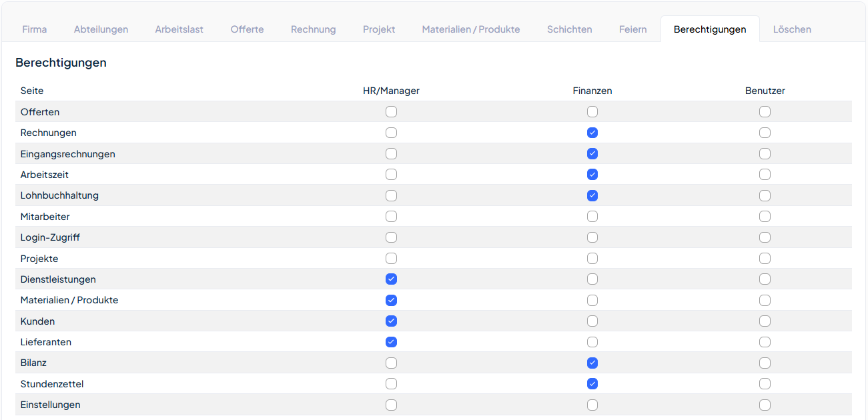Viewport: 868px width, 420px height.
Task: Open the Schichten tab
Action: 569,29
